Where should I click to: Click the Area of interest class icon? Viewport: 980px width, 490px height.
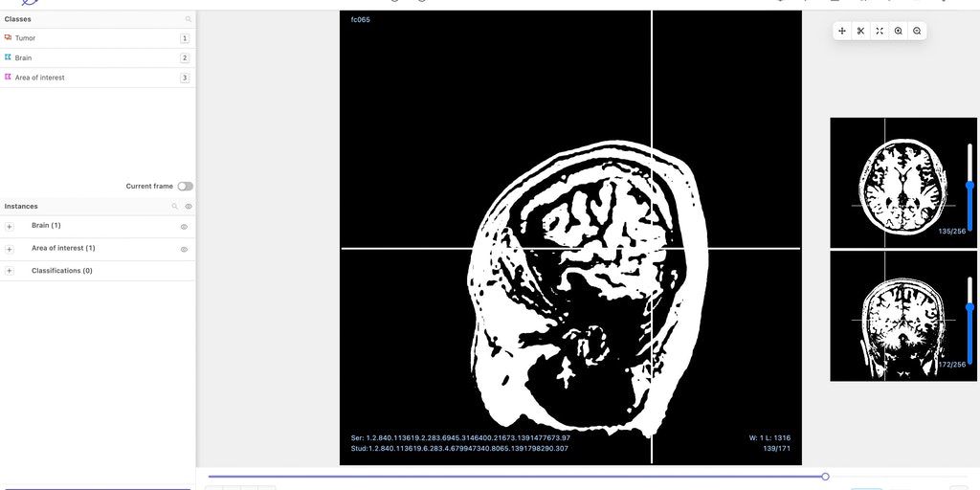click(8, 77)
